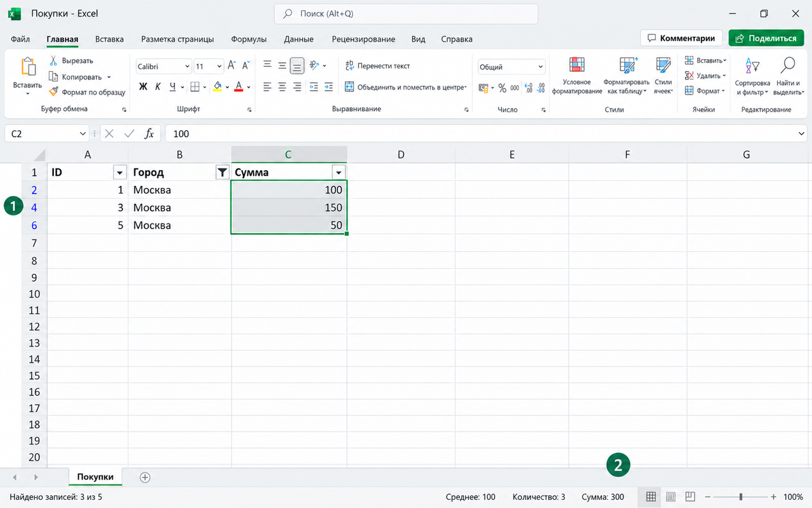Click the large Вставить paste button

click(x=27, y=76)
